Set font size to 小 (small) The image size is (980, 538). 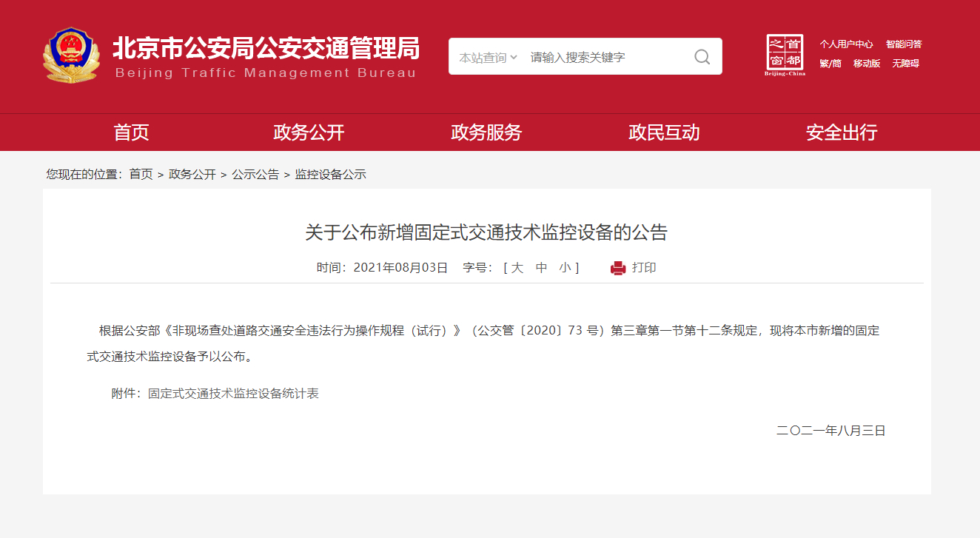[x=565, y=268]
